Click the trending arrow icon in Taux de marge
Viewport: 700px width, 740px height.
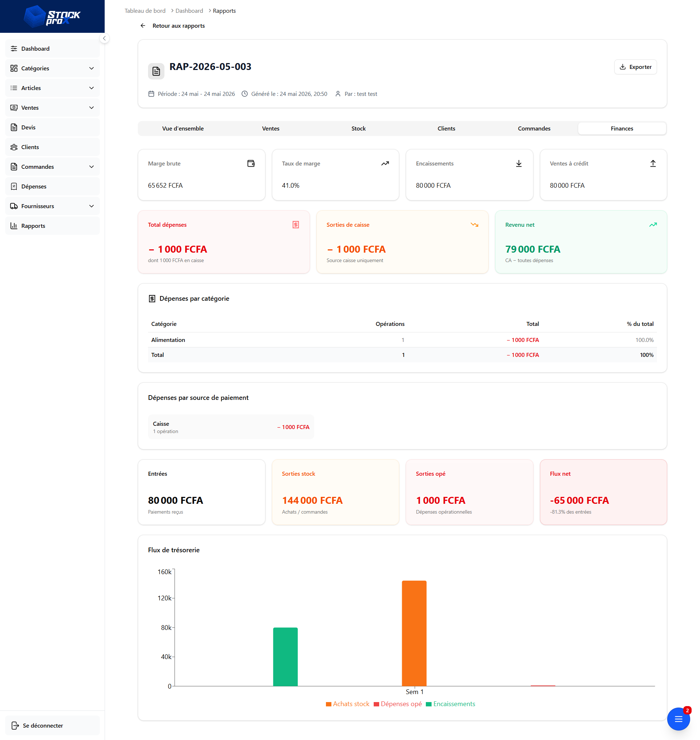pyautogui.click(x=385, y=163)
